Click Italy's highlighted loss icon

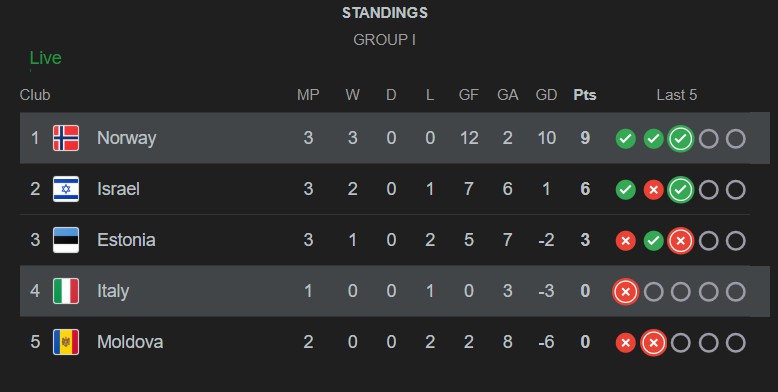click(x=626, y=292)
